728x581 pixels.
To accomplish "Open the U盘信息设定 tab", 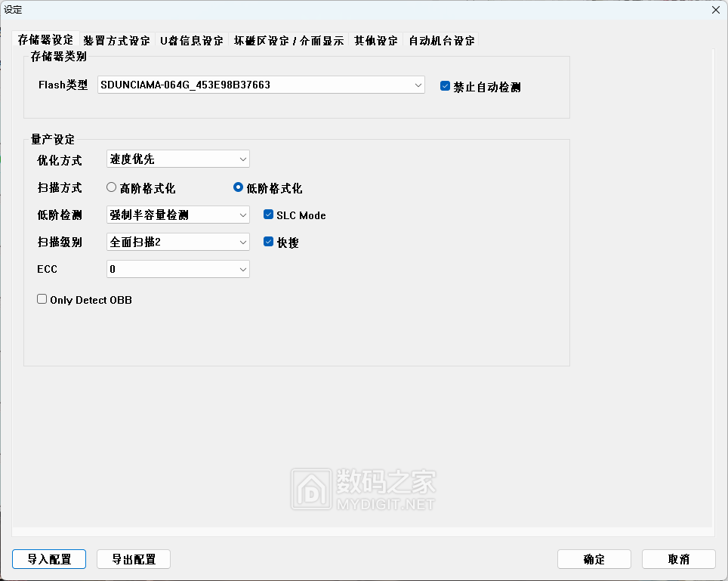I will point(192,41).
